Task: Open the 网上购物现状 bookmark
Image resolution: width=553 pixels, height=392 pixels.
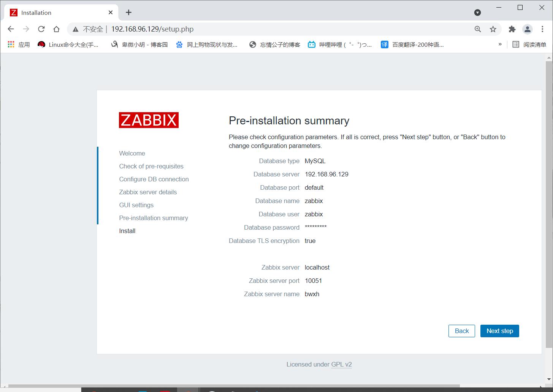Action: point(206,44)
